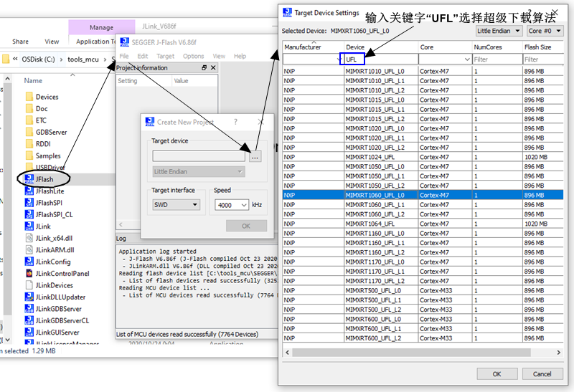Click the tools_mcu breadcrumb
Viewport: 574px width, 392px height.
(x=83, y=59)
